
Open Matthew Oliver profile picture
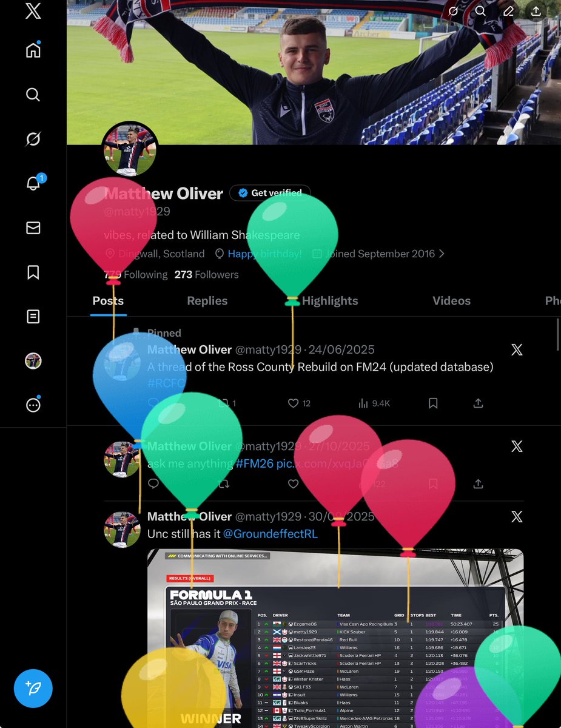tap(131, 148)
